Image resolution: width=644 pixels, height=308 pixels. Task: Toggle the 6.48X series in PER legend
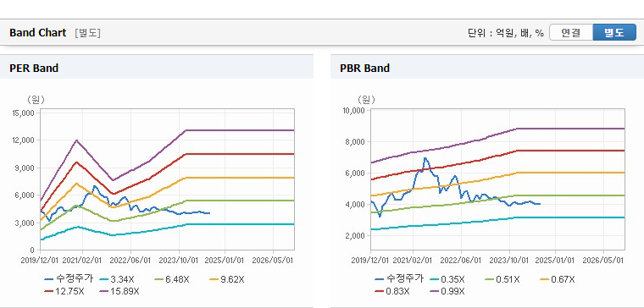(172, 279)
